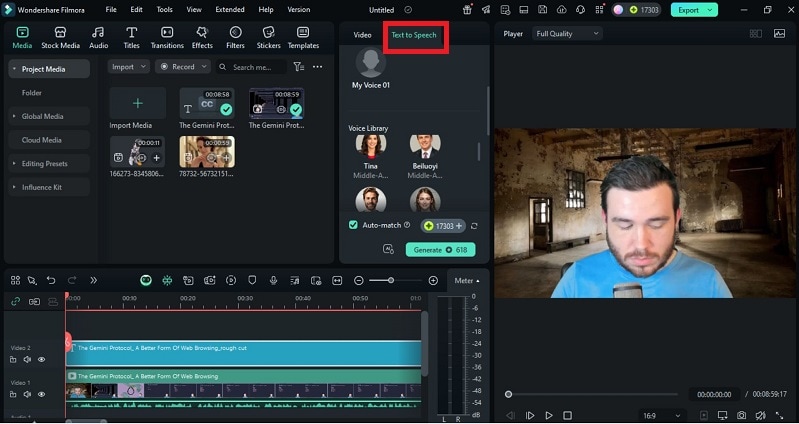The width and height of the screenshot is (799, 424).
Task: Select the Media tab icon
Action: (22, 33)
